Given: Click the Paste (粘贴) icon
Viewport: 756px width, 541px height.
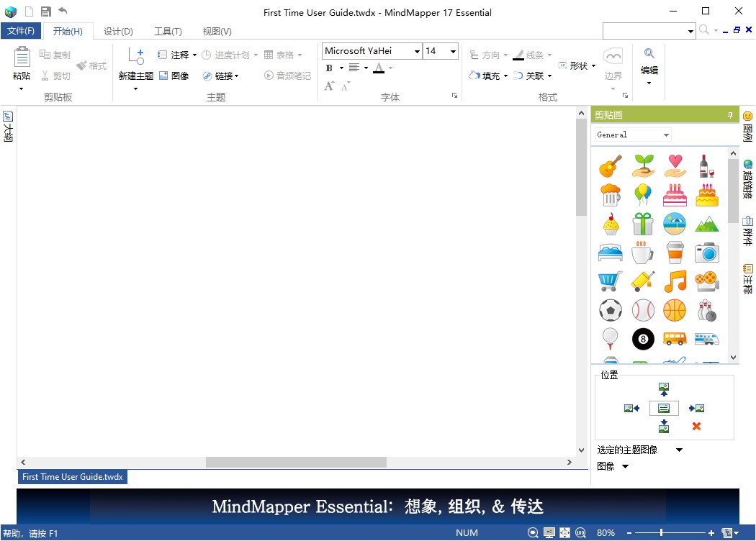Looking at the screenshot, I should (x=21, y=57).
